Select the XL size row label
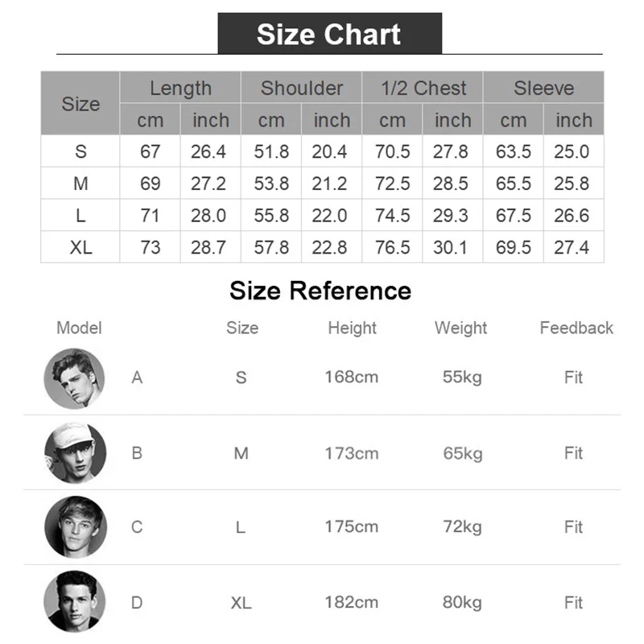This screenshot has height=644, width=644. pyautogui.click(x=80, y=247)
